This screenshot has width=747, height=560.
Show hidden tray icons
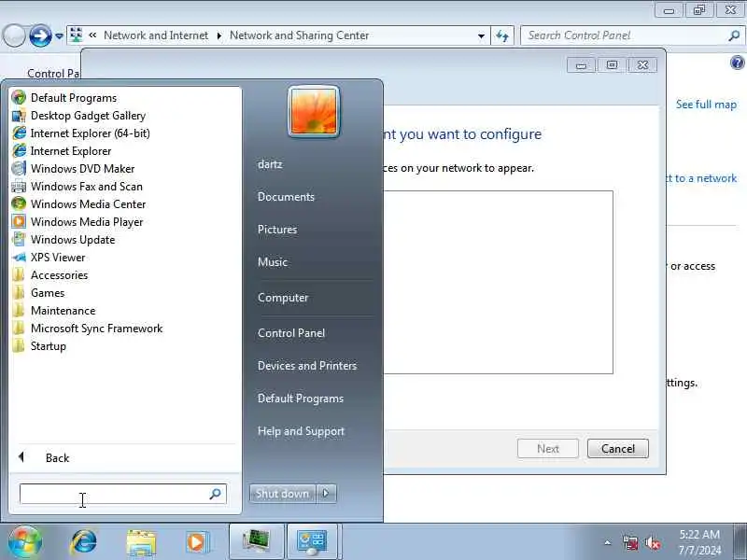click(x=608, y=542)
